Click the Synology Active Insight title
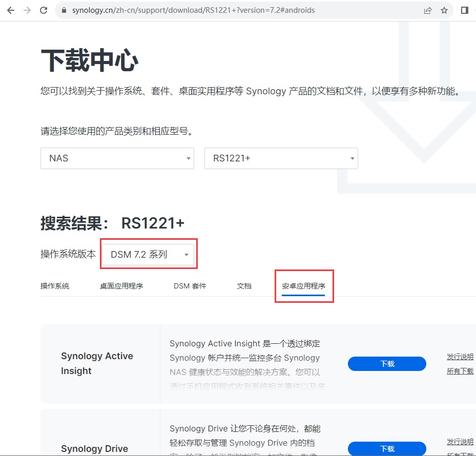Screen dimensions: 476x456 [97, 363]
